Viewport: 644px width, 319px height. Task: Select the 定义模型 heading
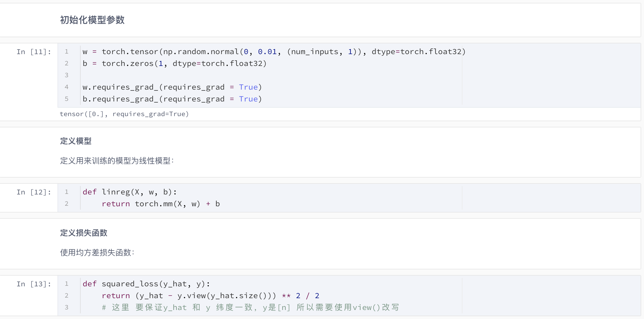coord(76,141)
